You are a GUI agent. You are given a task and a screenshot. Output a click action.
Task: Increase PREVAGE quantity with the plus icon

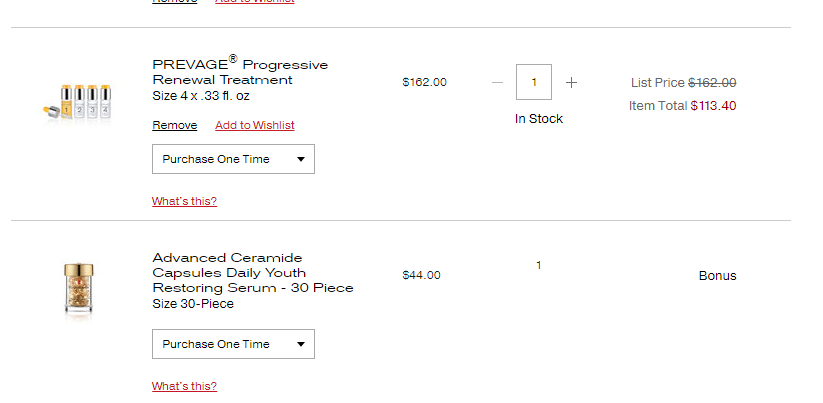pyautogui.click(x=571, y=82)
